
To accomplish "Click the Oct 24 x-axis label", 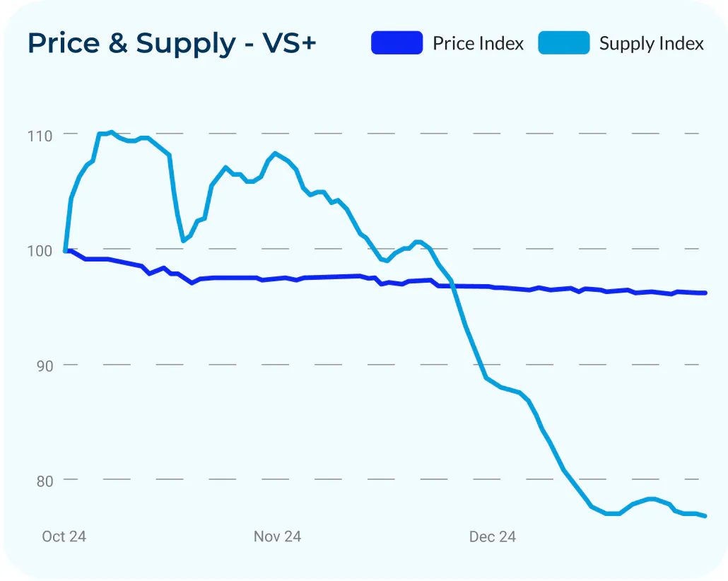I will [64, 536].
